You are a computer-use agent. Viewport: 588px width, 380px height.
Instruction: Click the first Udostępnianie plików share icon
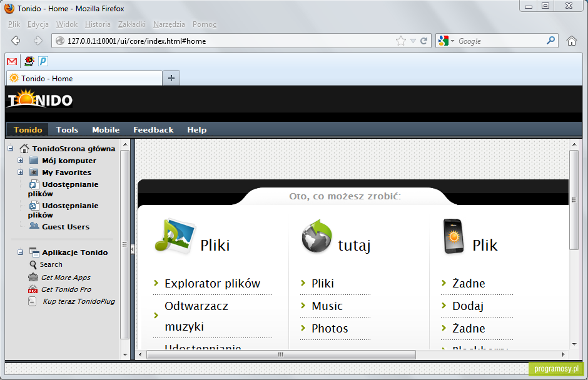click(x=34, y=184)
